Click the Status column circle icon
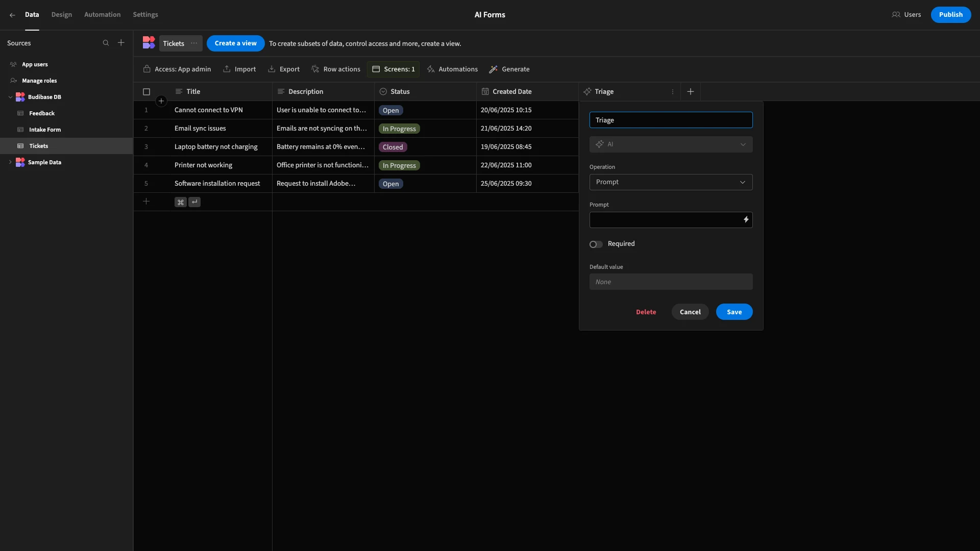The image size is (980, 551). pos(383,92)
